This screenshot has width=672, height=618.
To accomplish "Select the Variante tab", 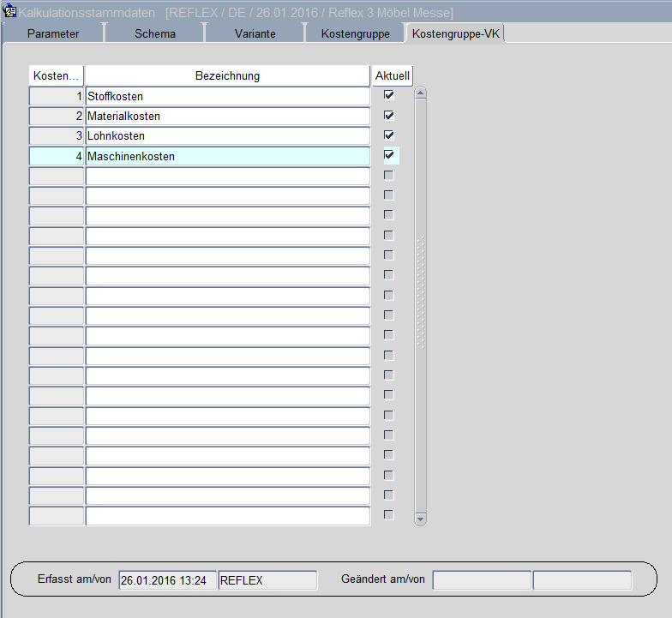I will coord(255,33).
